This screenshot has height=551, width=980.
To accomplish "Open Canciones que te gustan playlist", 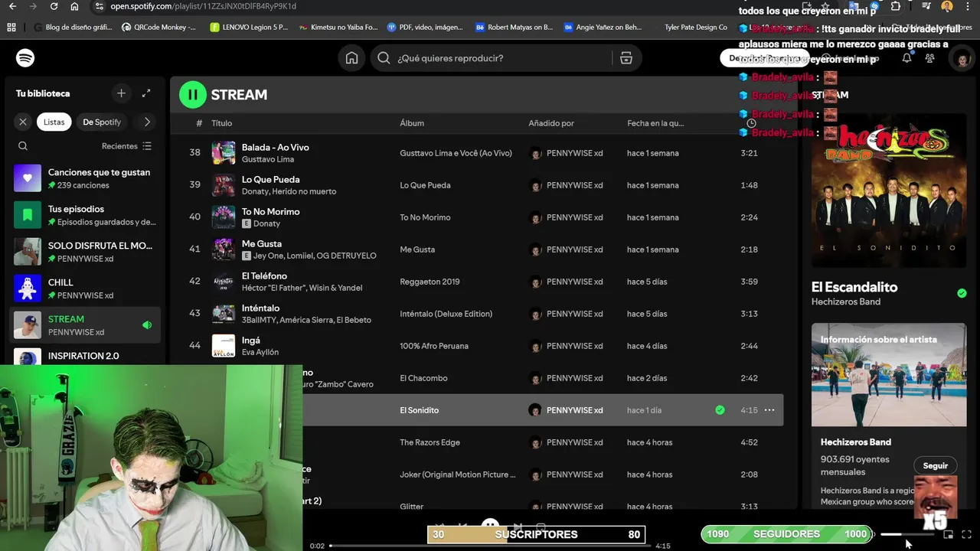I will (x=87, y=178).
